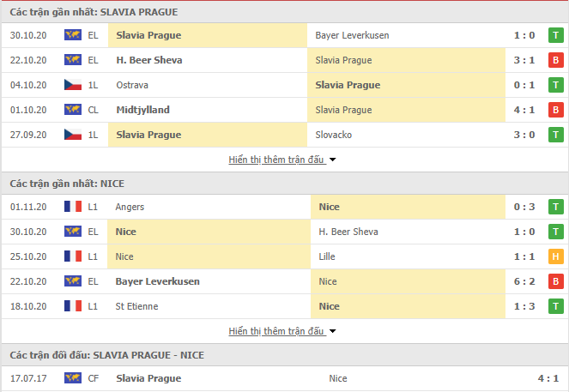The width and height of the screenshot is (569, 392).
Task: Click the 4 : 1 score of the head-to-head match
Action: pos(548,378)
